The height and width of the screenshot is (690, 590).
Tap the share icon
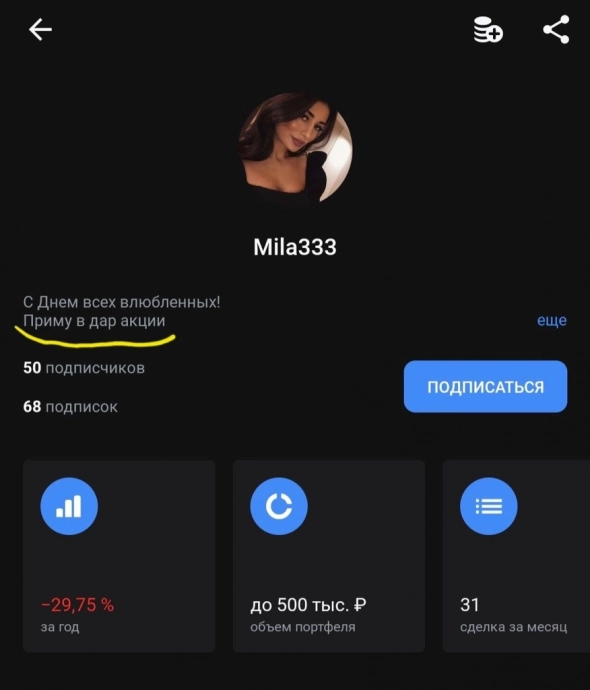click(x=557, y=29)
